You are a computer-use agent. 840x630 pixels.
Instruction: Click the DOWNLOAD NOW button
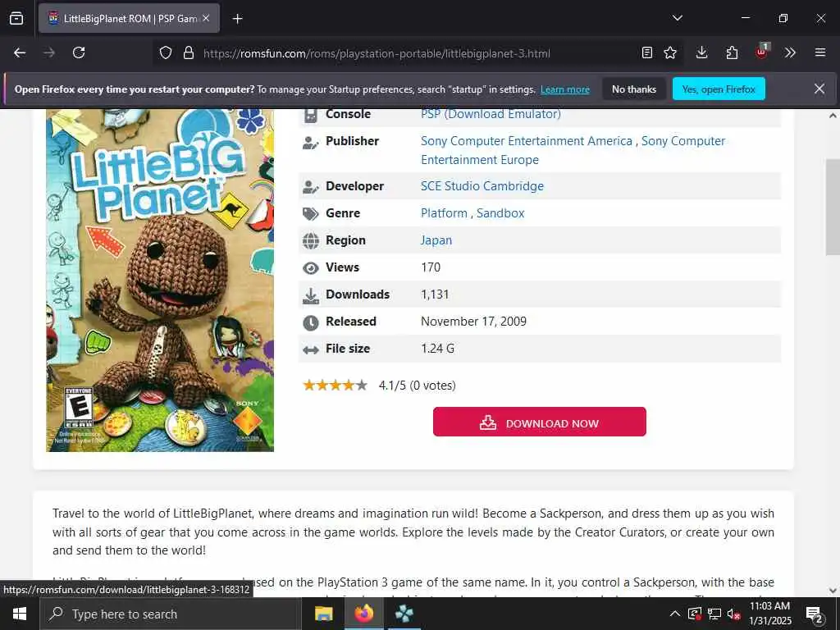tap(540, 422)
